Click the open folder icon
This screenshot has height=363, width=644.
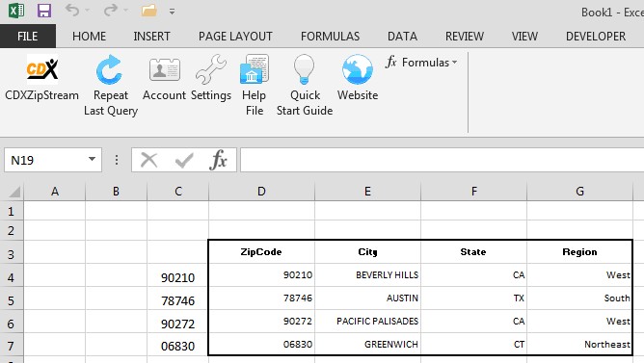click(x=149, y=11)
